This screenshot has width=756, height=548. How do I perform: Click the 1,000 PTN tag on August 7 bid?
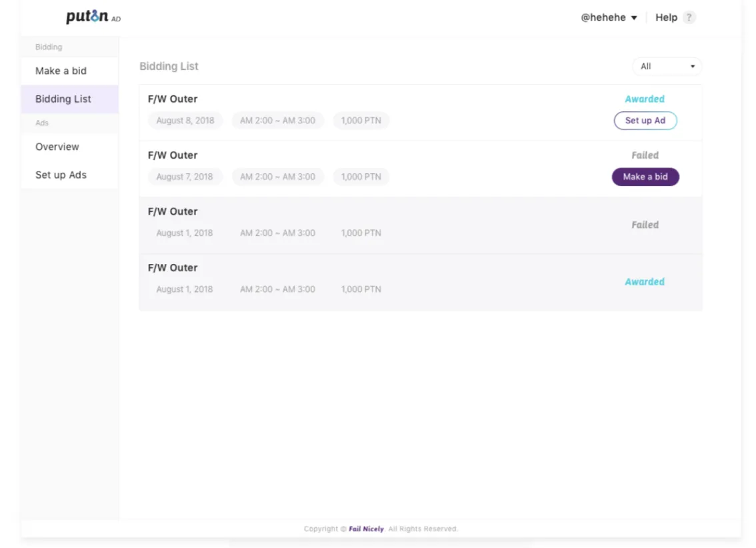coord(361,177)
